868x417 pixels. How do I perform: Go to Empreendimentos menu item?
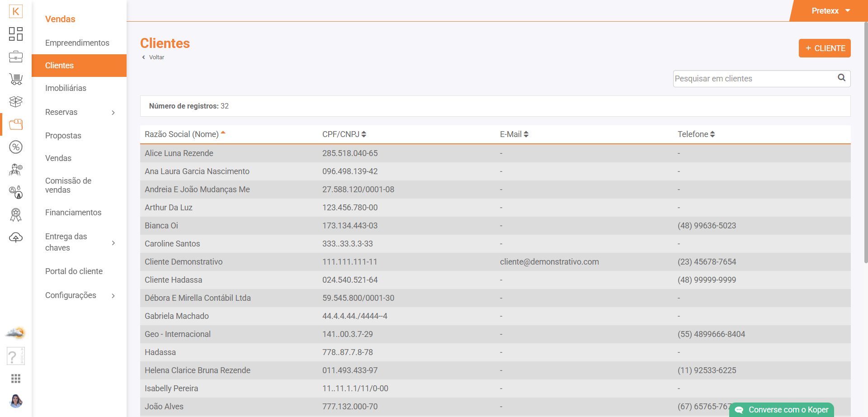coord(77,43)
